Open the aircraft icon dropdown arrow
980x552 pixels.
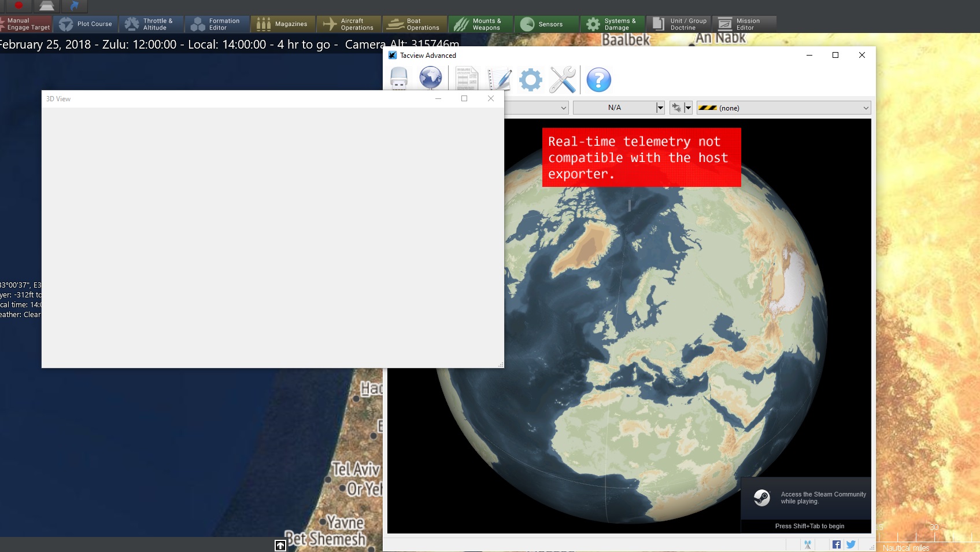688,108
